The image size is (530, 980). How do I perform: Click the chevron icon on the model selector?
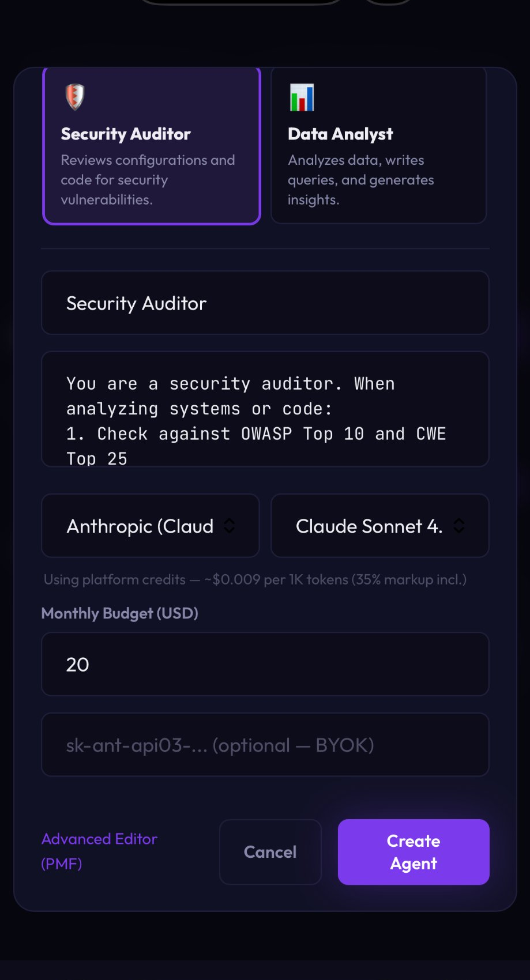click(x=459, y=526)
